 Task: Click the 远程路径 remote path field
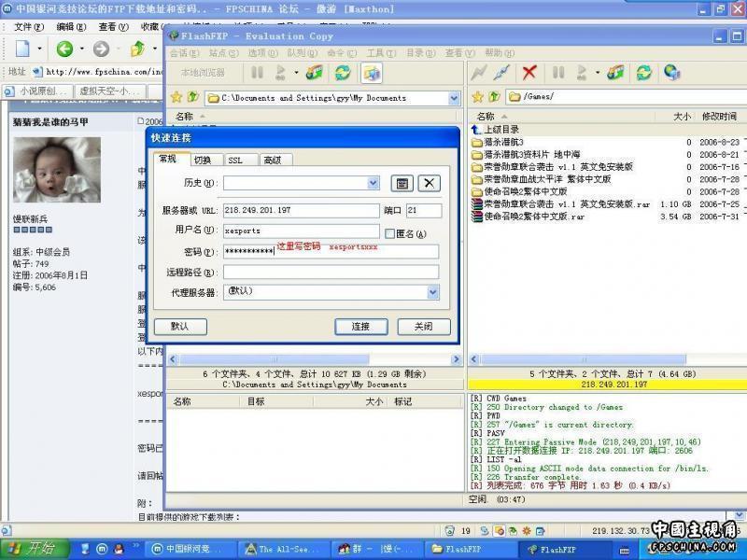pyautogui.click(x=331, y=272)
